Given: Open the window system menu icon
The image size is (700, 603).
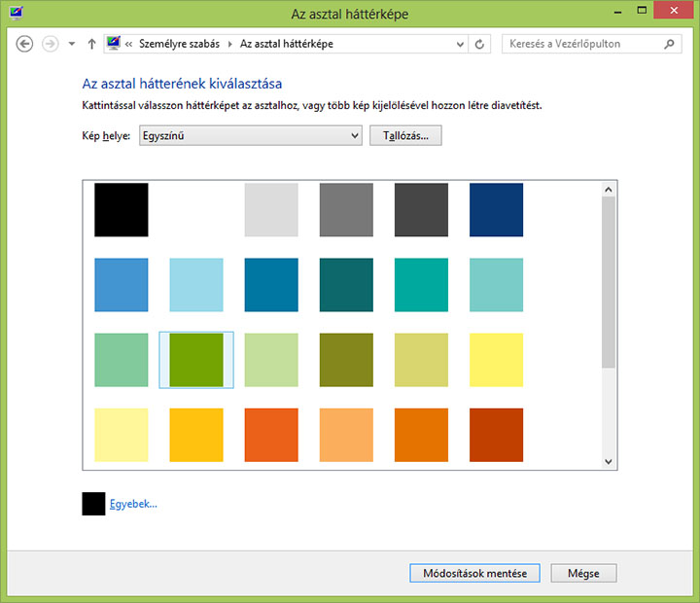Looking at the screenshot, I should tap(15, 14).
